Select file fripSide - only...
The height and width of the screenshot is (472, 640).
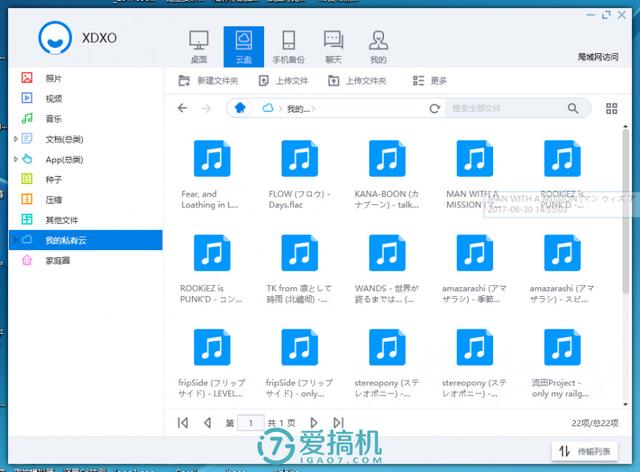[x=300, y=363]
